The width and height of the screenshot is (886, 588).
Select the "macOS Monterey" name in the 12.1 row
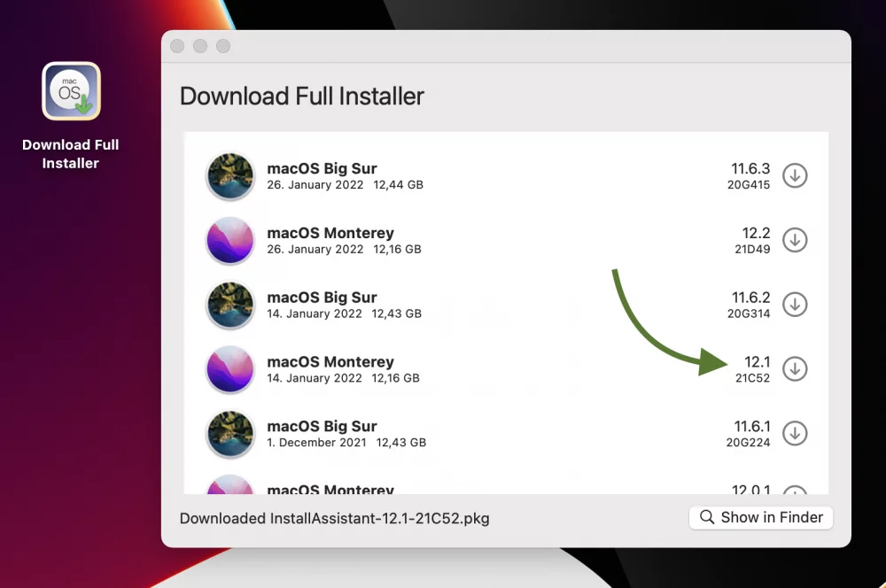tap(330, 361)
